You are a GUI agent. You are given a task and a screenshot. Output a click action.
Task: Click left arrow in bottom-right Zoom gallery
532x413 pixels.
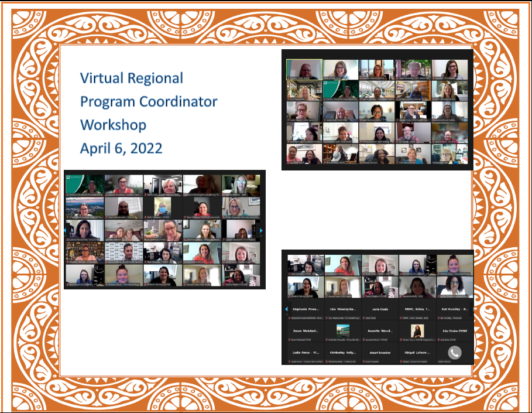pyautogui.click(x=286, y=309)
